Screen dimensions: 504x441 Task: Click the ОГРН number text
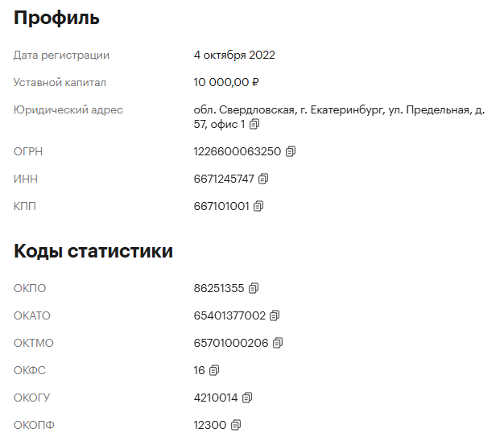[x=238, y=151]
